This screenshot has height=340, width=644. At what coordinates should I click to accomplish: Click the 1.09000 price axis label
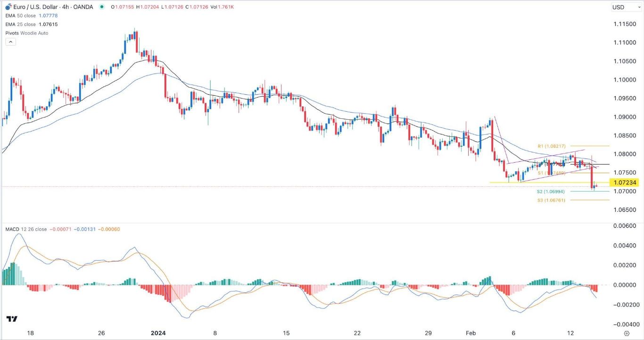625,117
